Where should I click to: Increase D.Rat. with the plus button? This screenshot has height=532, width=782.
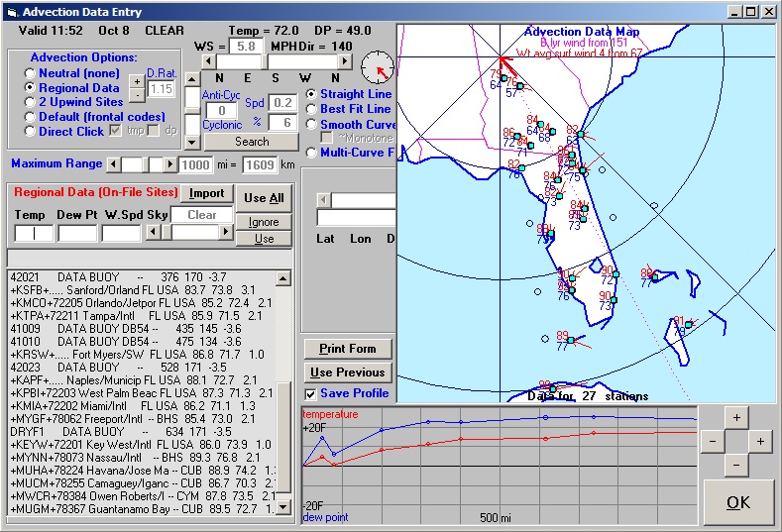point(137,81)
